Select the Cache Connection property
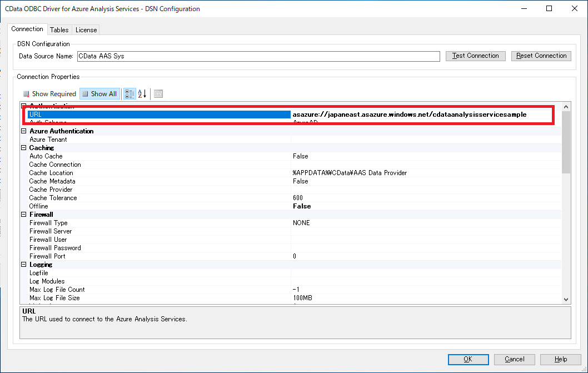Viewport: 588px width, 373px height. [x=55, y=165]
